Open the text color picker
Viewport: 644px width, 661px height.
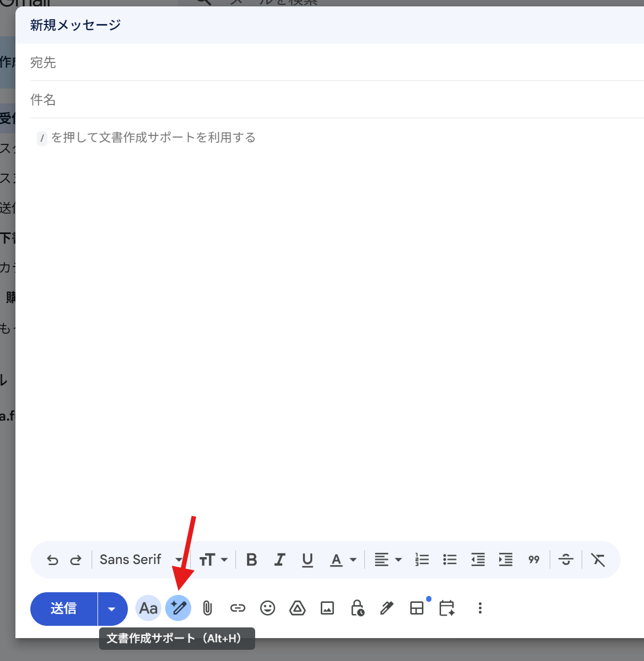click(343, 560)
